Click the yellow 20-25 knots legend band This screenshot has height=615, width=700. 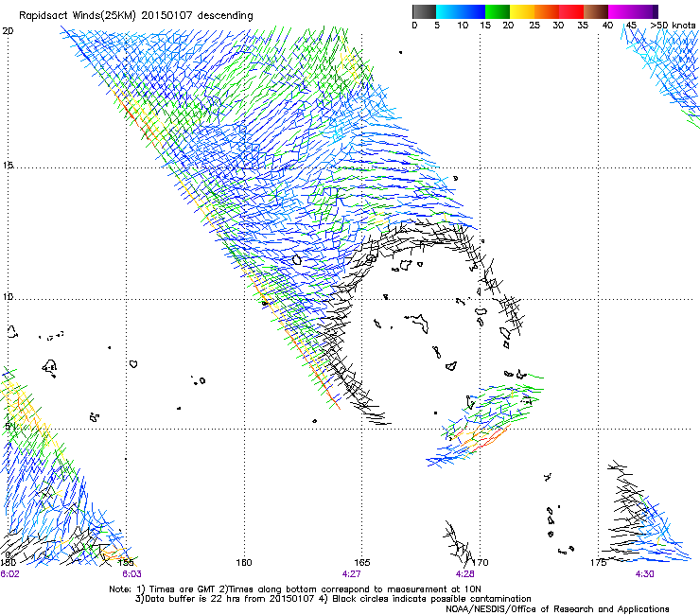click(522, 11)
